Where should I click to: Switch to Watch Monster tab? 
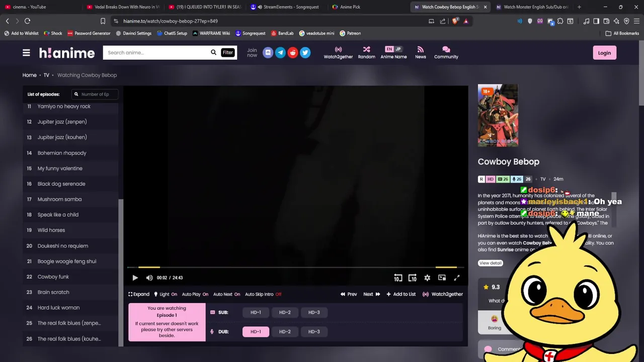click(x=532, y=7)
